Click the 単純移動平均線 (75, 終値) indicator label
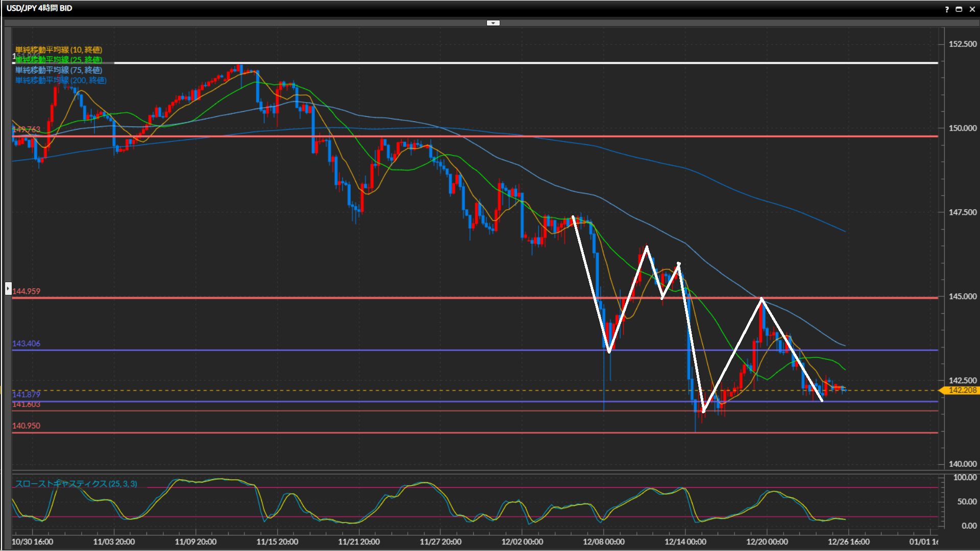This screenshot has height=551, width=980. [x=59, y=70]
